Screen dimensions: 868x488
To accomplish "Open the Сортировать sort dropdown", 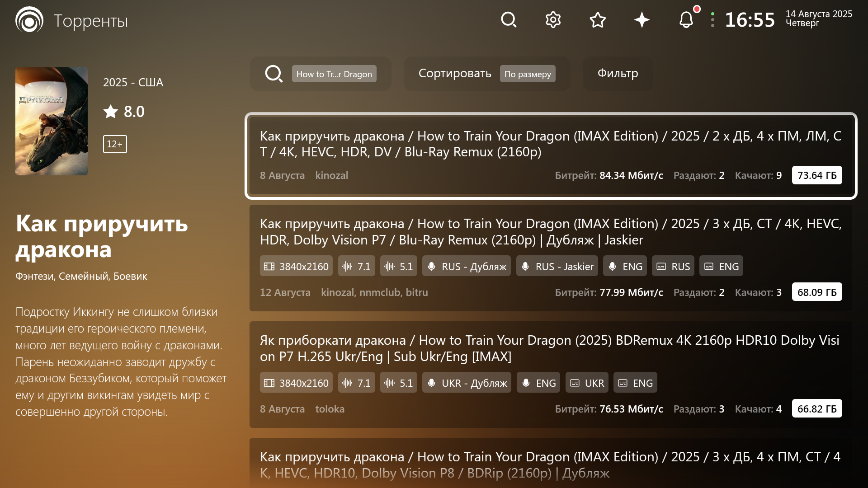I will pyautogui.click(x=454, y=74).
